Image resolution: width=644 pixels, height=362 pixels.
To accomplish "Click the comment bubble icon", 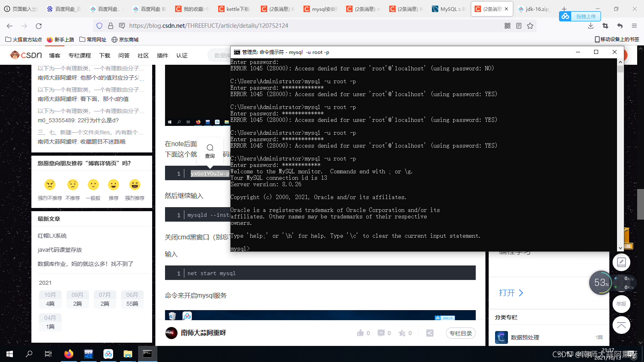I will [381, 333].
